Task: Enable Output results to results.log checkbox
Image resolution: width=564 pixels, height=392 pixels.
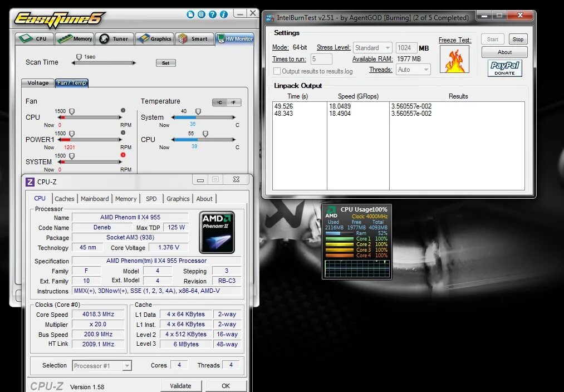Action: tap(277, 71)
